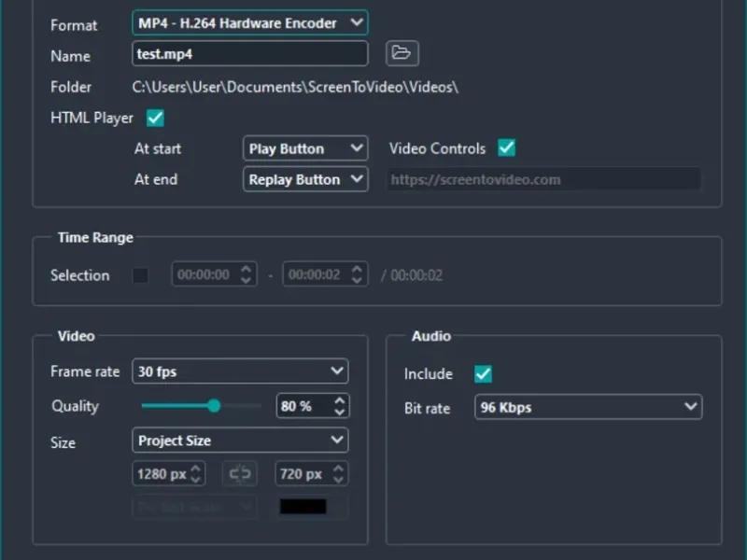
Task: Click the HTML Player label
Action: (92, 118)
